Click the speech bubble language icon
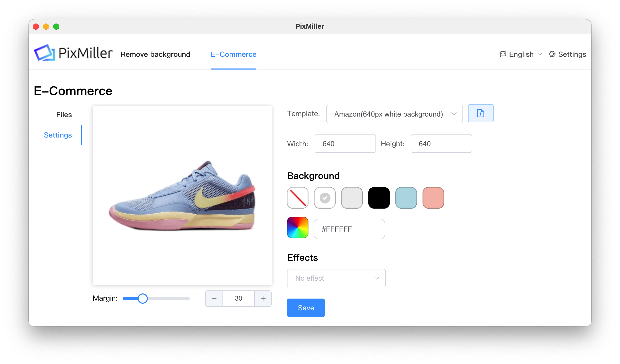Viewport: 620px width, 364px height. coord(503,54)
